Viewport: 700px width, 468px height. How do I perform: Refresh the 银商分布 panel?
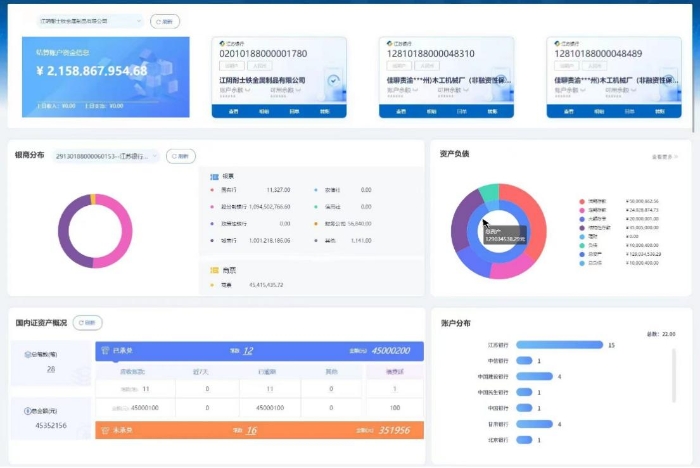pos(180,156)
